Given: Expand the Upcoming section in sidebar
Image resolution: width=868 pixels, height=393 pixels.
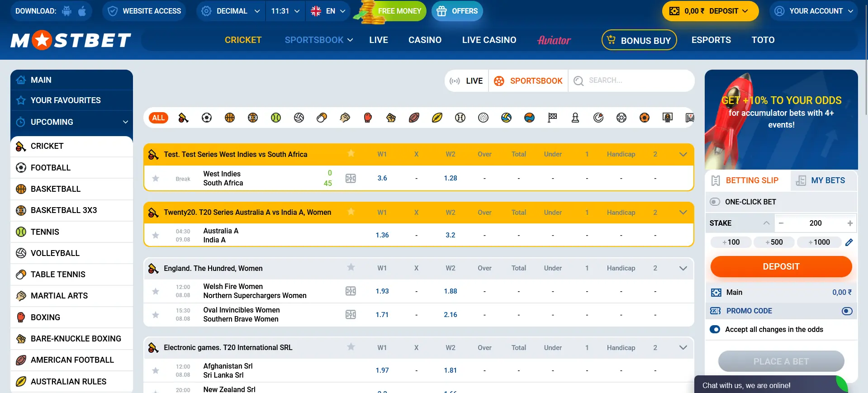Looking at the screenshot, I should [x=125, y=122].
